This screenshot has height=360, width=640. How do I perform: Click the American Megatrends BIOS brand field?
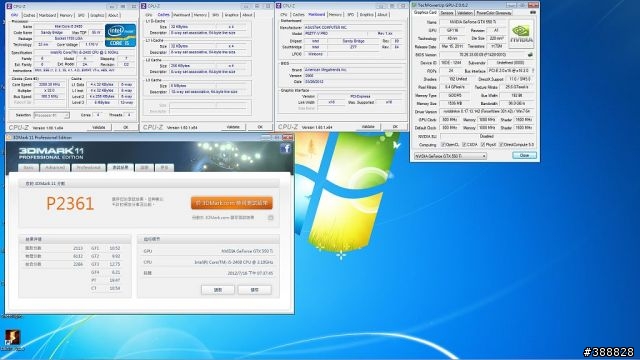(x=353, y=70)
